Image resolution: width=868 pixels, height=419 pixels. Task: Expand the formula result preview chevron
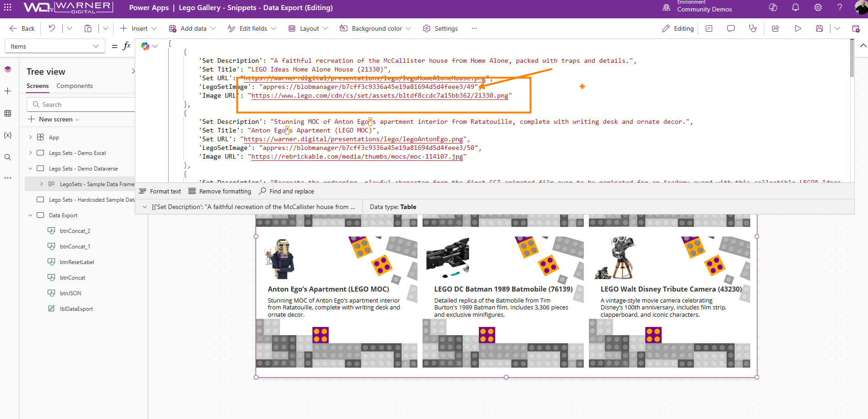point(145,207)
